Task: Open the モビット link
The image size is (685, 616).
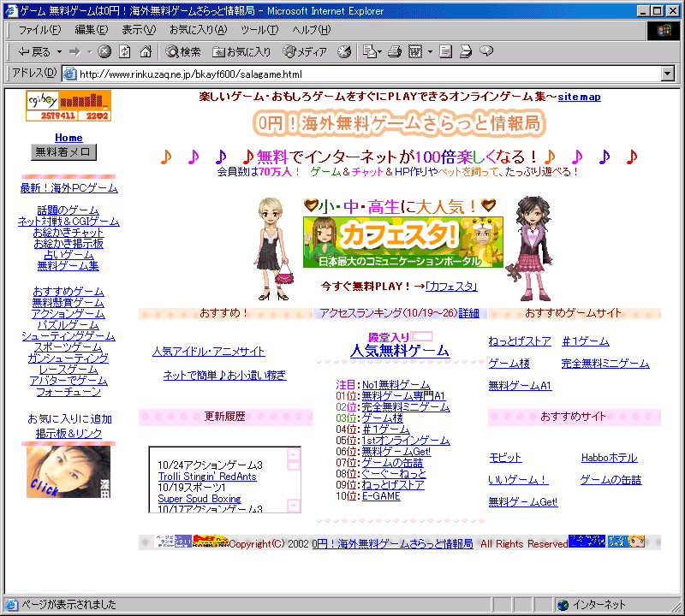Action: click(x=505, y=458)
